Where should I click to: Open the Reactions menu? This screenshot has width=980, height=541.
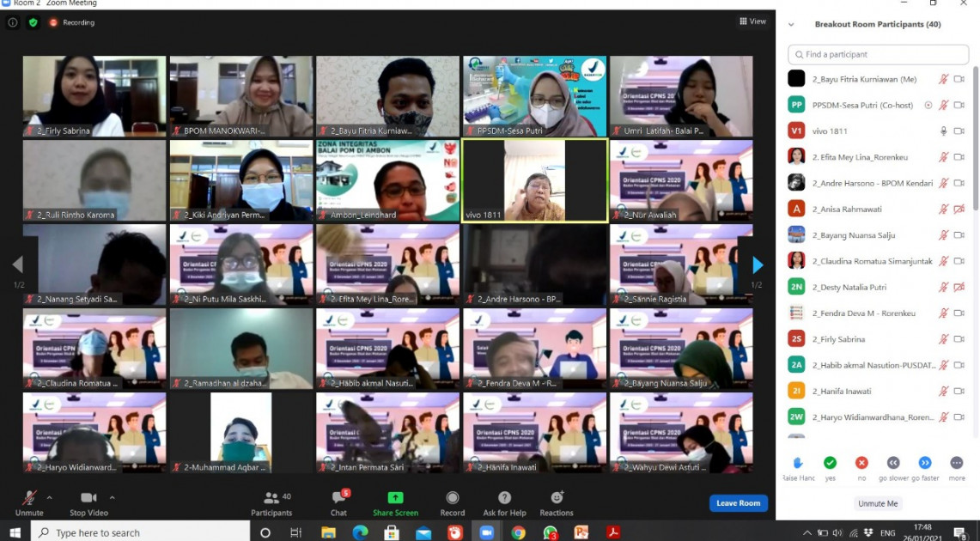[x=557, y=503]
